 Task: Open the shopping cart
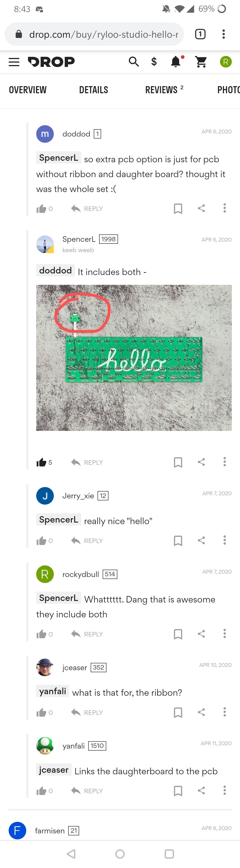coord(201,62)
